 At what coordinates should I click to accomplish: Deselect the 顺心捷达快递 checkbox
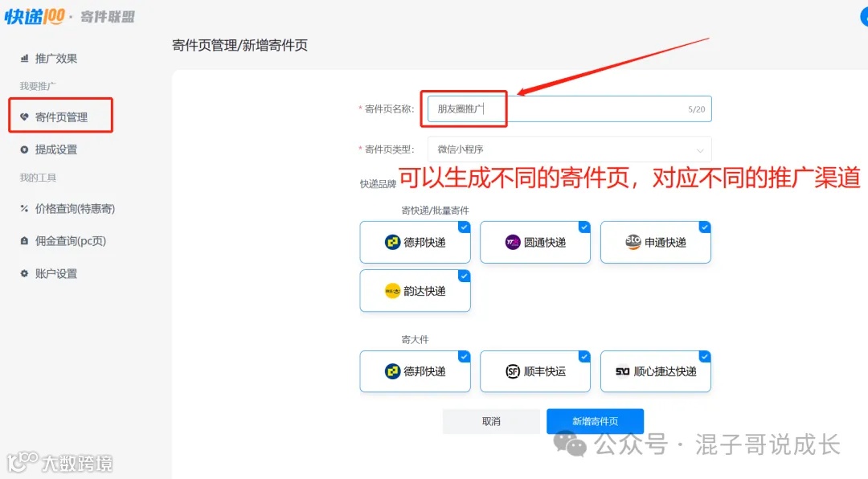point(704,356)
